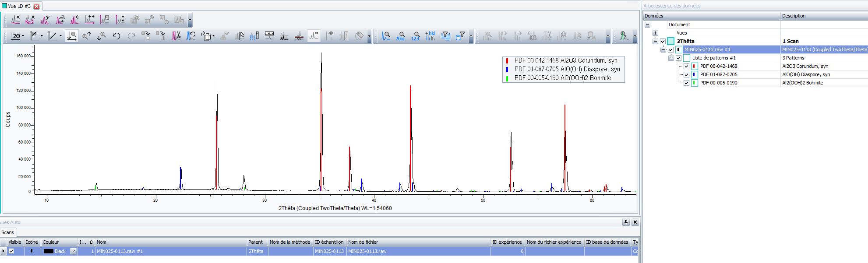
Task: Select the Vue 1D #3 tab
Action: tap(19, 6)
